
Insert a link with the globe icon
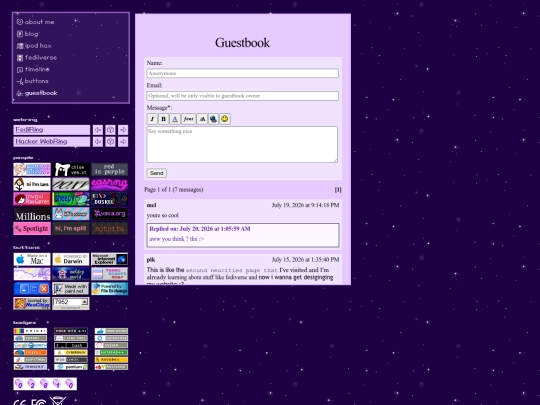coord(214,119)
